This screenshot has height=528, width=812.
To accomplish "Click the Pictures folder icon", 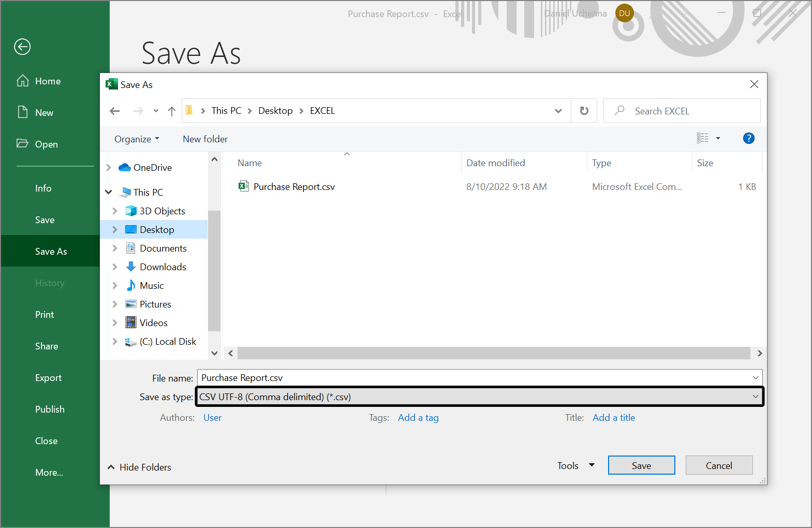I will [131, 304].
